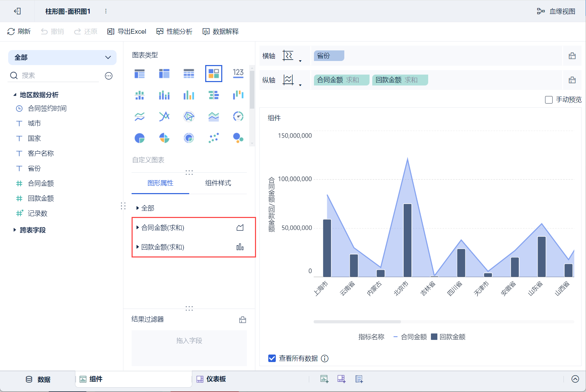Click the exit/back icon at top left

(x=17, y=11)
